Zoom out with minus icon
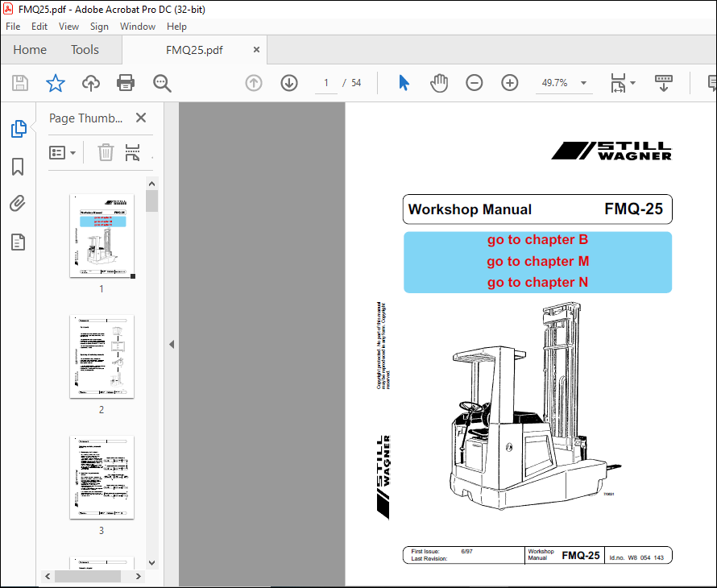717x588 pixels. pyautogui.click(x=475, y=83)
